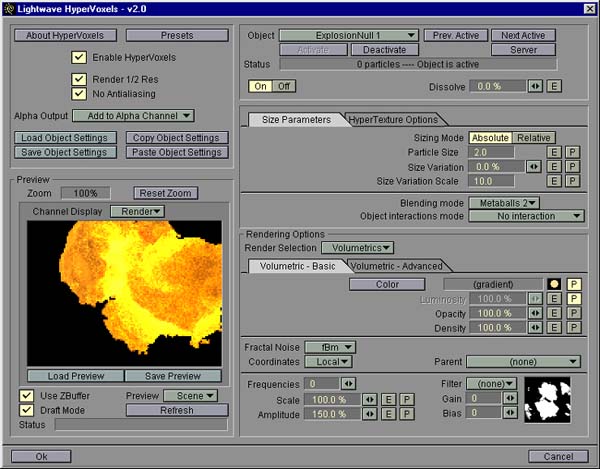This screenshot has height=469, width=600.
Task: Click the P button next to Particle Size
Action: pyautogui.click(x=572, y=152)
